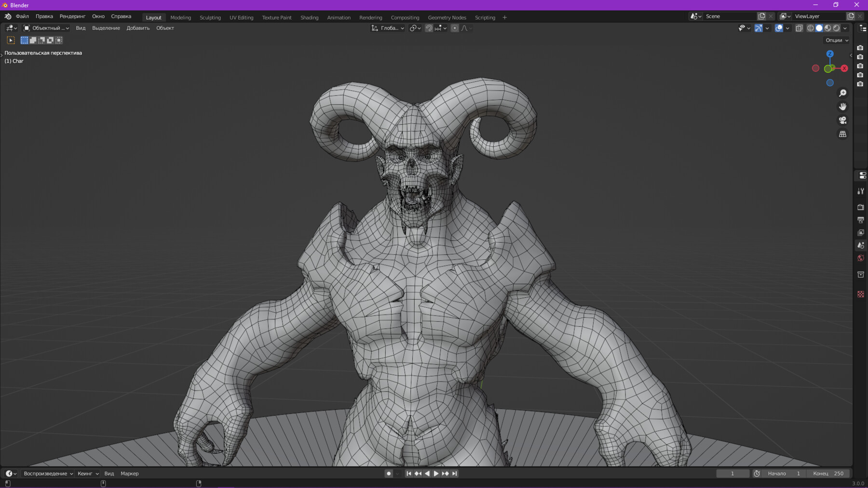Open Object Properties in the Properties editor

pos(861,275)
